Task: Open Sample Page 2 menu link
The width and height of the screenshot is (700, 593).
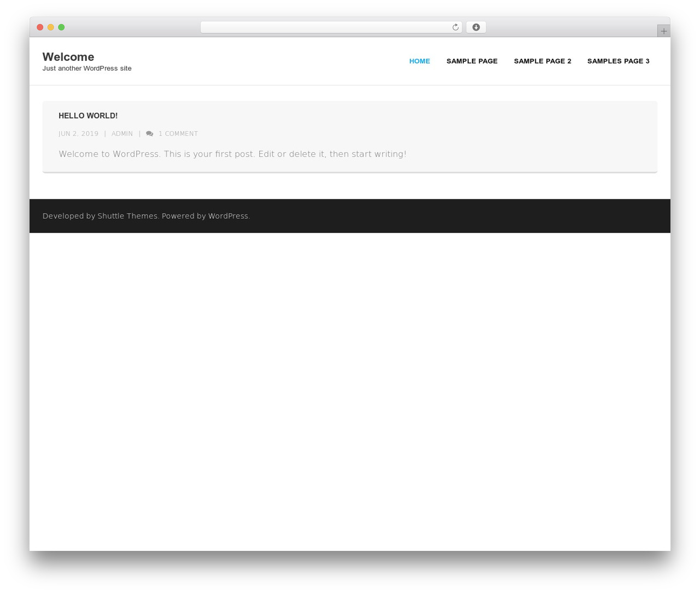Action: (542, 61)
